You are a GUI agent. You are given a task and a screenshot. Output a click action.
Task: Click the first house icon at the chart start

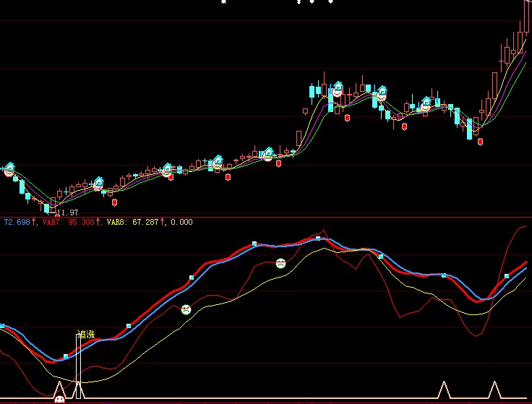click(x=9, y=167)
